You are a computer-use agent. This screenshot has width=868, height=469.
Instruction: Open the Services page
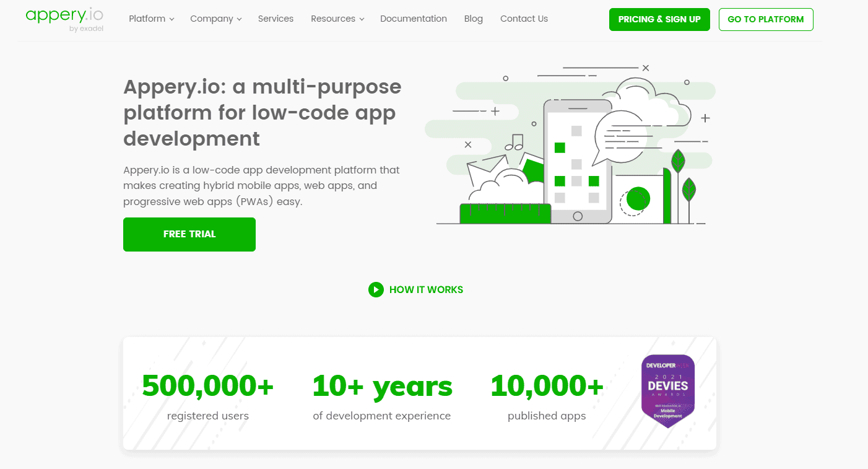pos(276,19)
